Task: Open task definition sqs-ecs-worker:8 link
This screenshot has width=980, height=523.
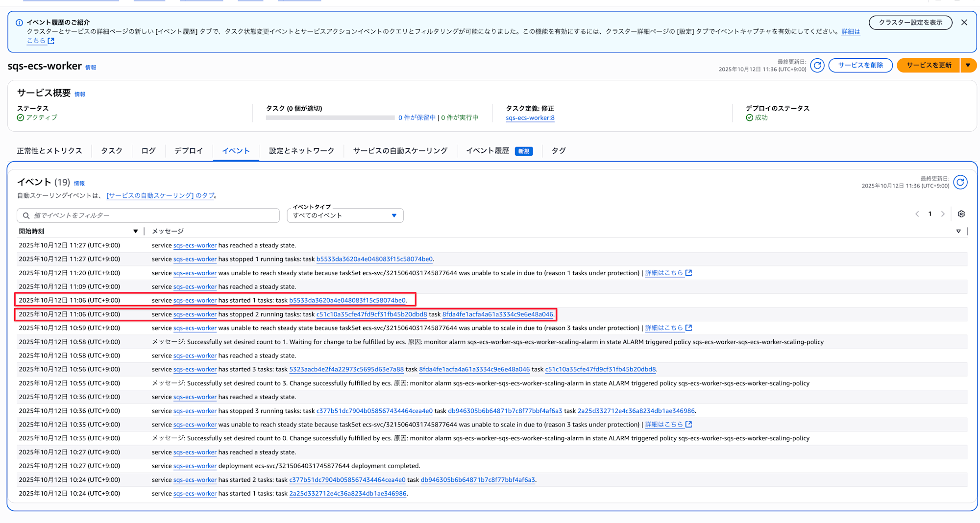Action: pyautogui.click(x=530, y=118)
